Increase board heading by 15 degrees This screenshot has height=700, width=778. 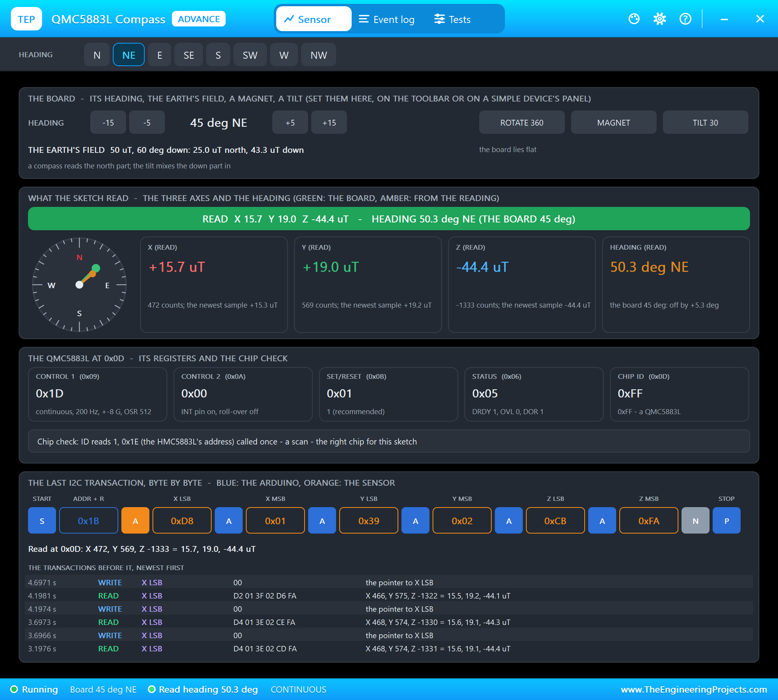coord(329,122)
